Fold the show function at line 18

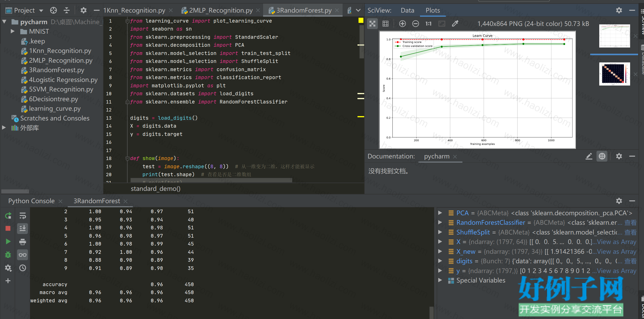coord(127,158)
